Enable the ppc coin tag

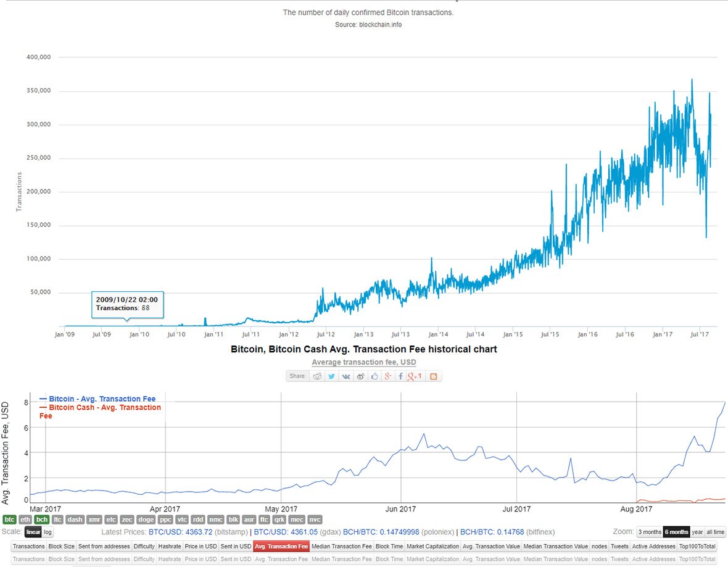click(x=165, y=519)
